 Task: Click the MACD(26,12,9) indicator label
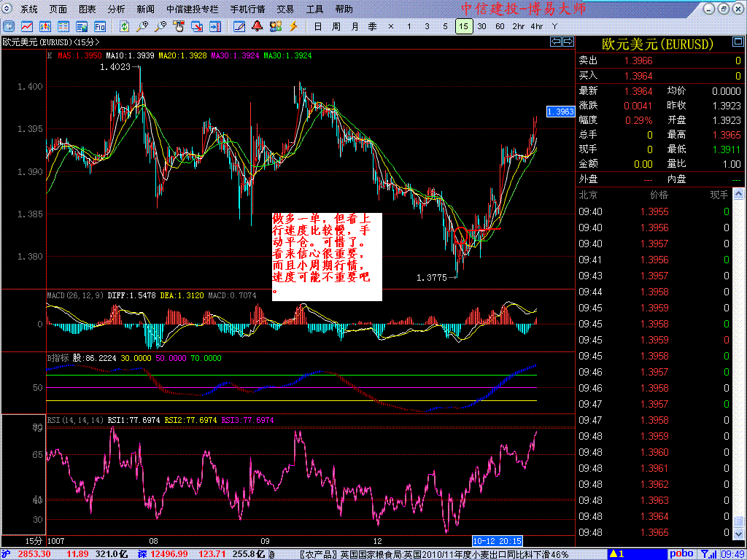pos(75,296)
